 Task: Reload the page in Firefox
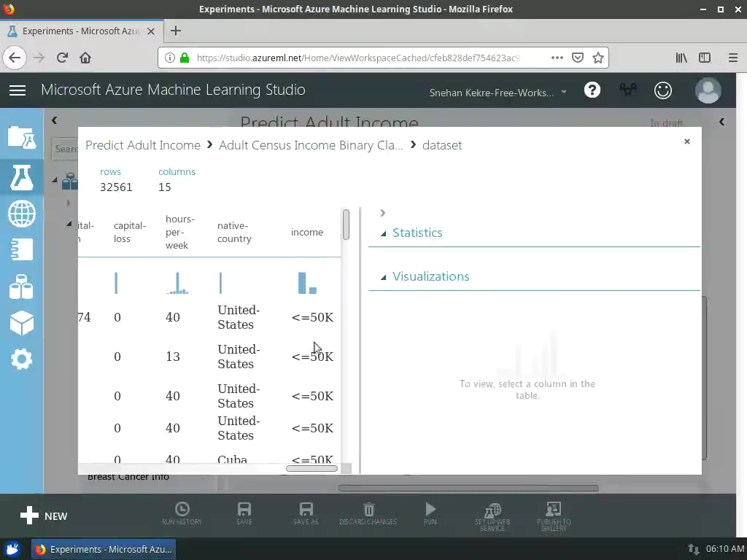pos(62,58)
